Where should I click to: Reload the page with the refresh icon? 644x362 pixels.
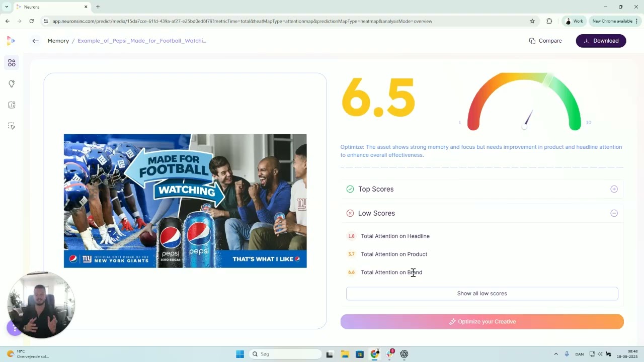[x=32, y=21]
